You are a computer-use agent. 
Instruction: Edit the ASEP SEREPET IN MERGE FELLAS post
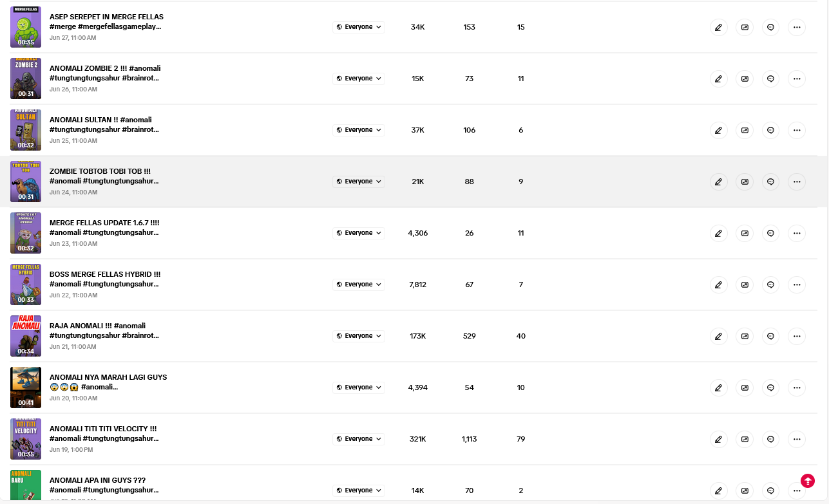[x=718, y=27]
